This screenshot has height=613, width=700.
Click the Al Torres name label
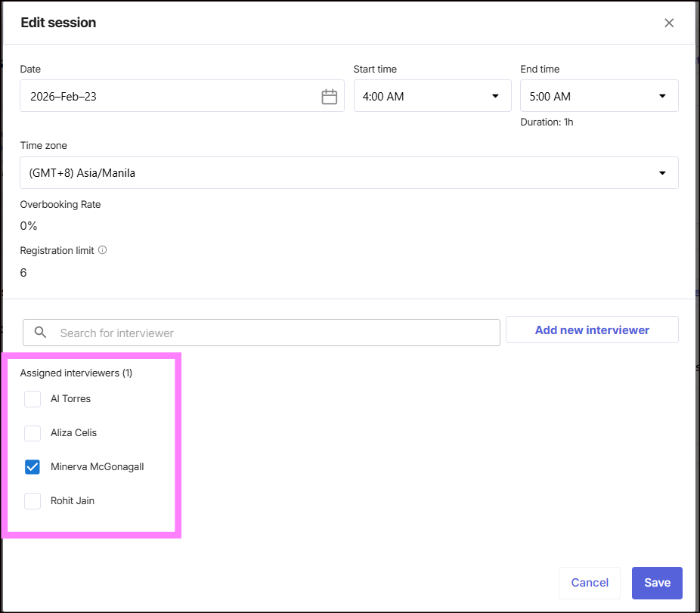(x=70, y=398)
